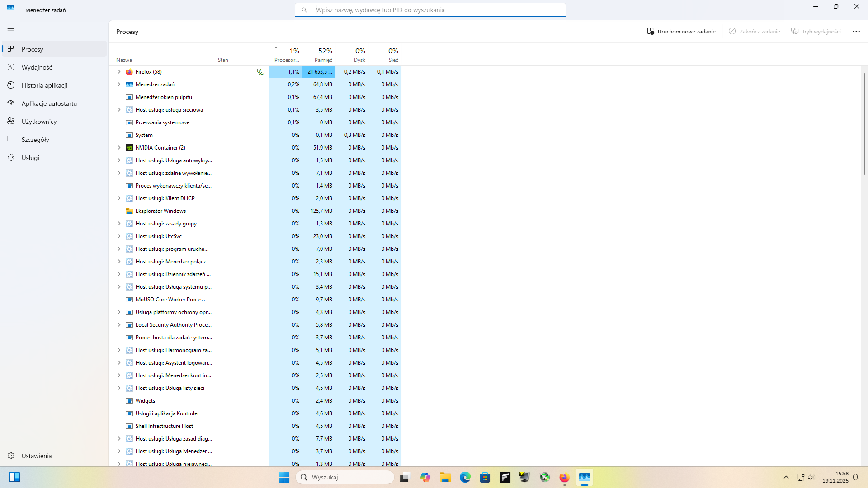Image resolution: width=868 pixels, height=488 pixels.
Task: Click the Firefox efficiency mode leaf icon
Action: (261, 72)
